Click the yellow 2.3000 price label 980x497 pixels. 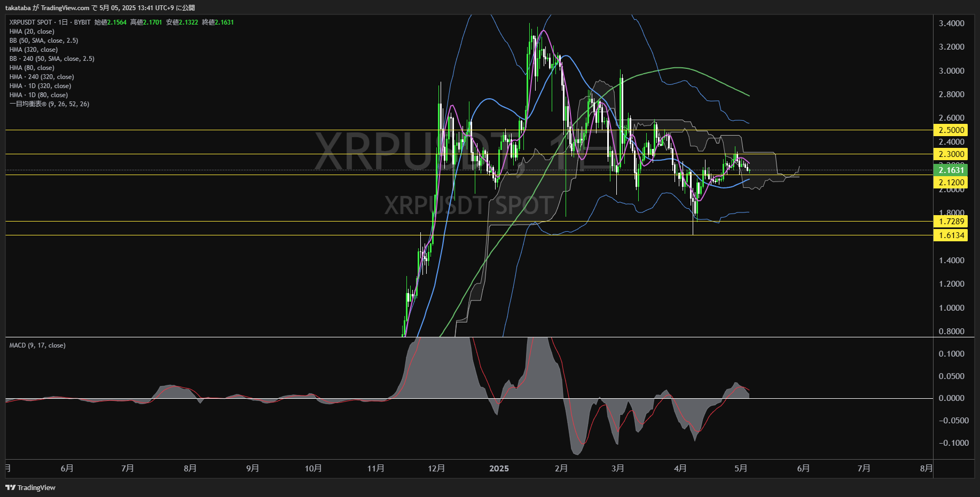[x=951, y=154]
